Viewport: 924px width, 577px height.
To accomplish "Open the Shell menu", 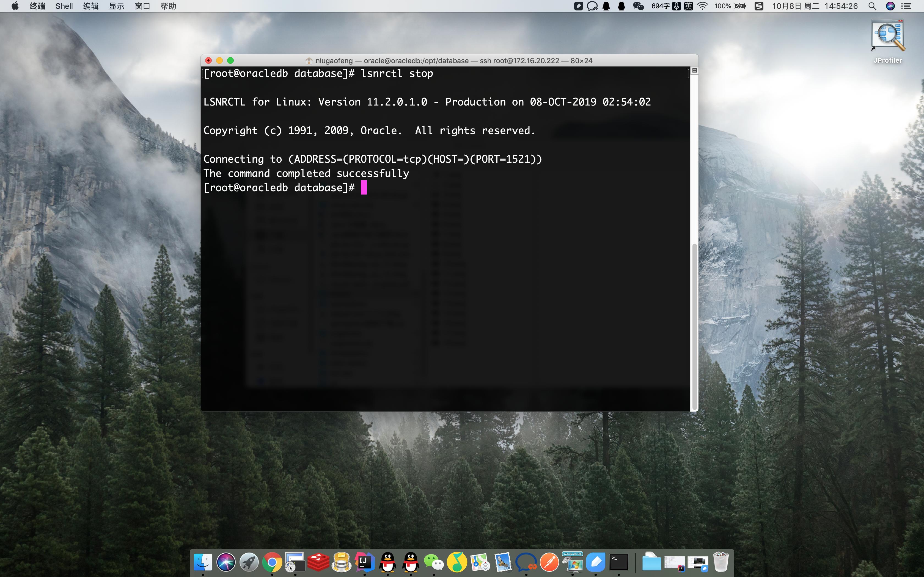I will coord(64,6).
